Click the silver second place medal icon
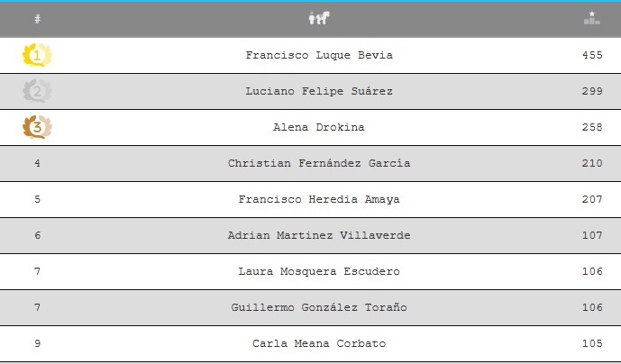The height and width of the screenshot is (364, 621). point(37,92)
